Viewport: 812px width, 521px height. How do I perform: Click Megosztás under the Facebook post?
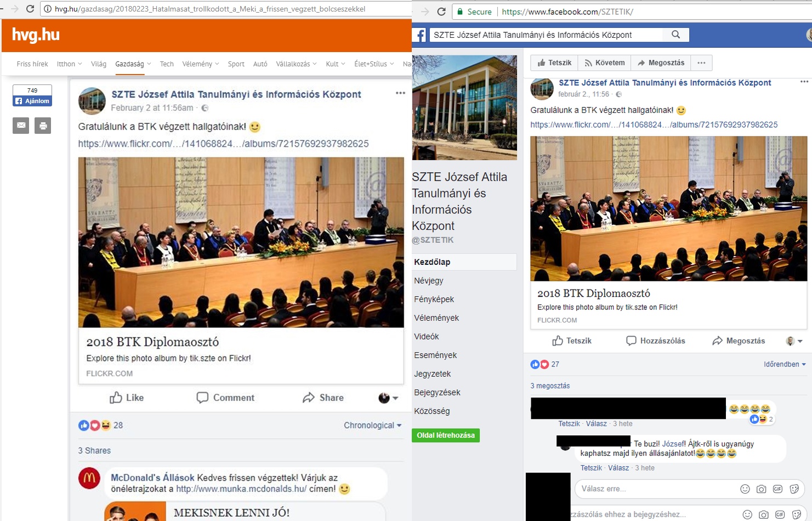pyautogui.click(x=739, y=341)
